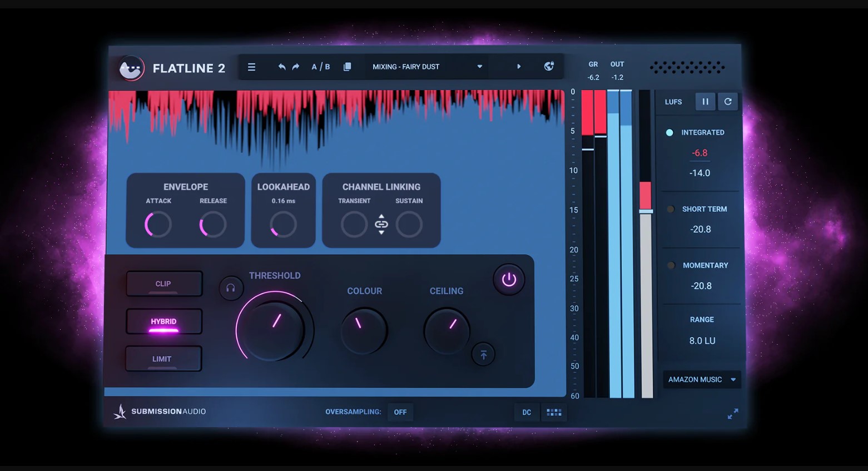Click the GR value -6.2

[x=593, y=77]
